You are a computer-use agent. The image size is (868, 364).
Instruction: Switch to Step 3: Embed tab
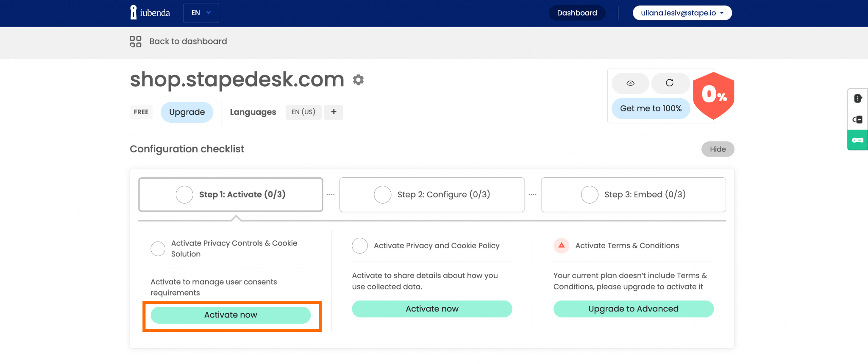(633, 194)
